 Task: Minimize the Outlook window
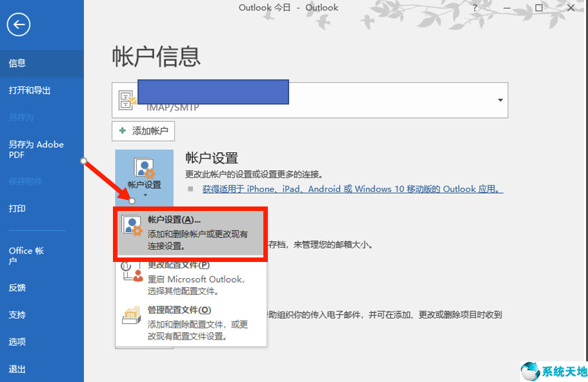(507, 8)
